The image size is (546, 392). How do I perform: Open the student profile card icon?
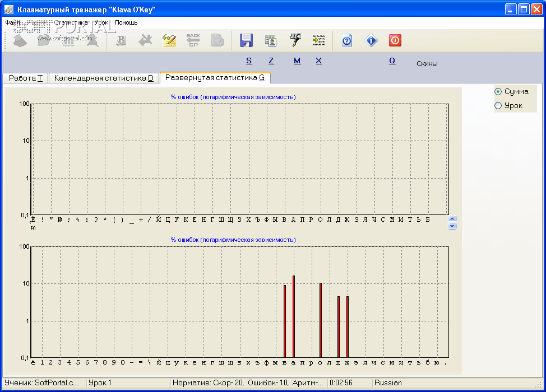coord(271,40)
